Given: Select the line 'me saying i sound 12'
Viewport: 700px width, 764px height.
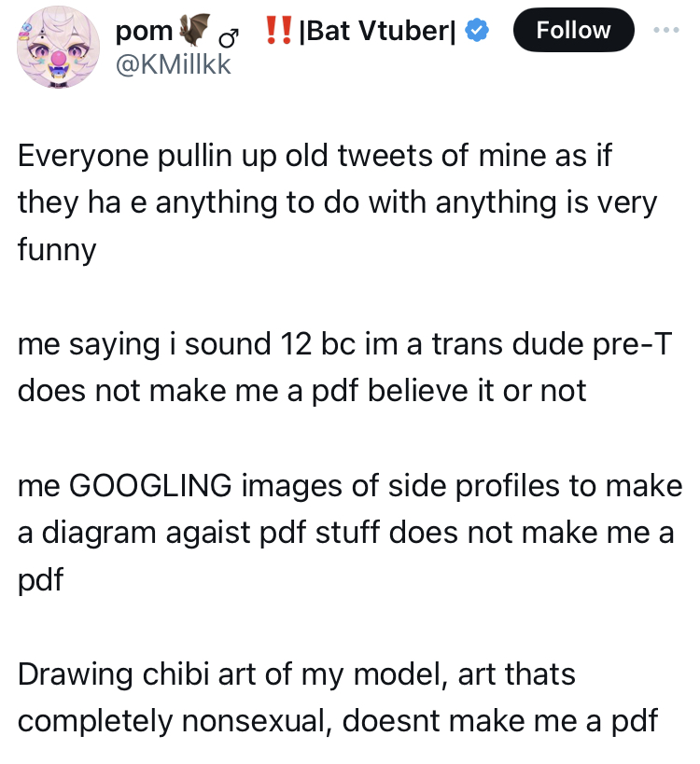Looking at the screenshot, I should (344, 344).
